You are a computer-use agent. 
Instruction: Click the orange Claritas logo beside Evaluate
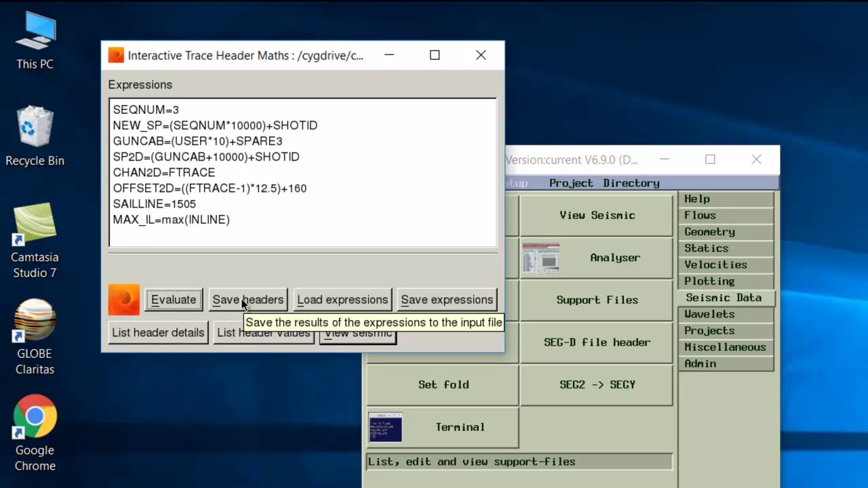124,300
